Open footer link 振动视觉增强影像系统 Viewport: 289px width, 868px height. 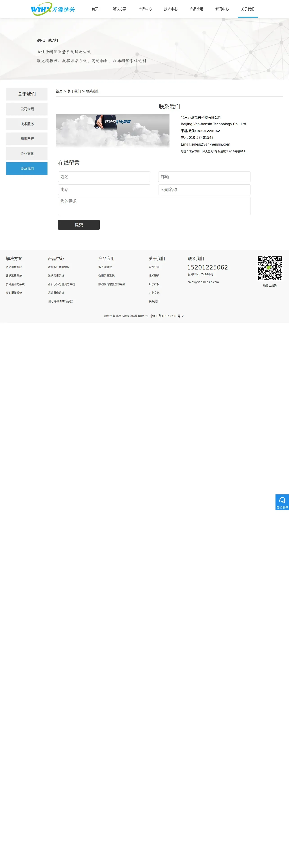tap(112, 284)
